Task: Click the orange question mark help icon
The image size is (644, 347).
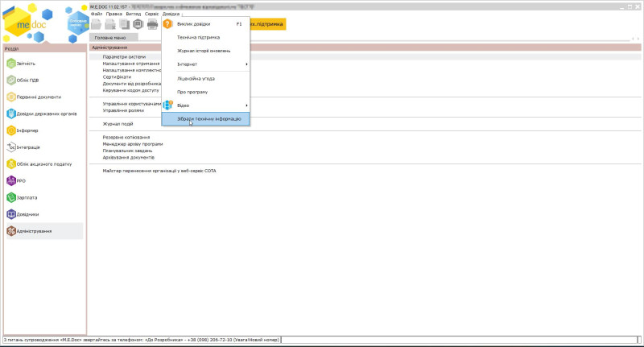Action: click(x=167, y=24)
